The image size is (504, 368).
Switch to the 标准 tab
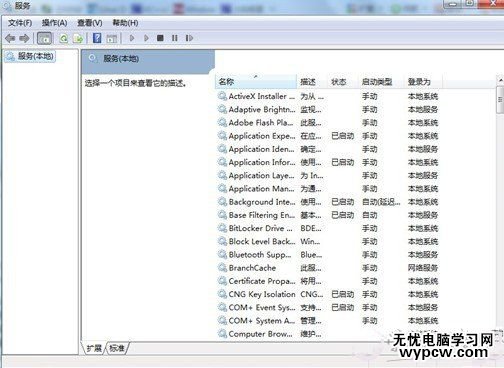tap(117, 348)
